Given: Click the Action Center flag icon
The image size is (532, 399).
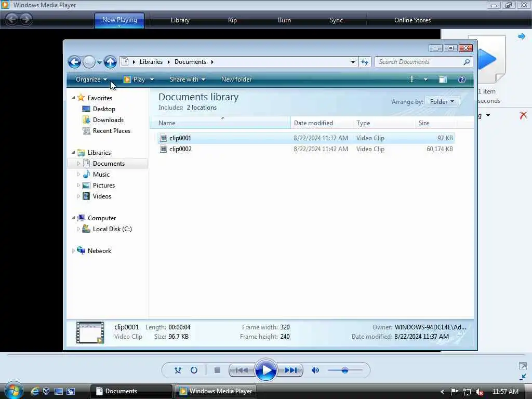Looking at the screenshot, I should tap(454, 392).
